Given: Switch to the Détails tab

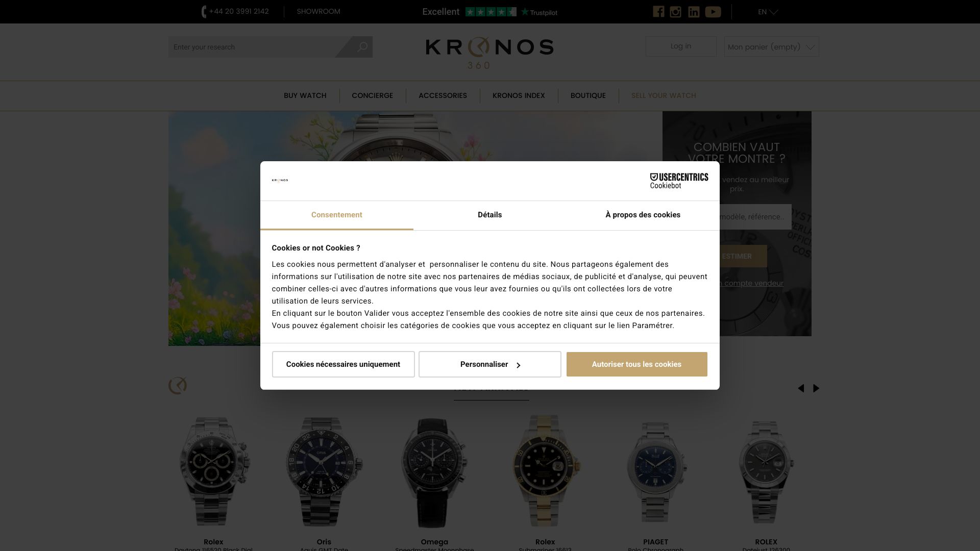Looking at the screenshot, I should point(489,215).
